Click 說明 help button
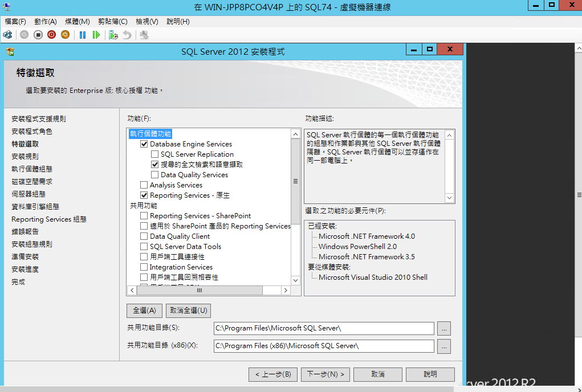 (x=430, y=374)
